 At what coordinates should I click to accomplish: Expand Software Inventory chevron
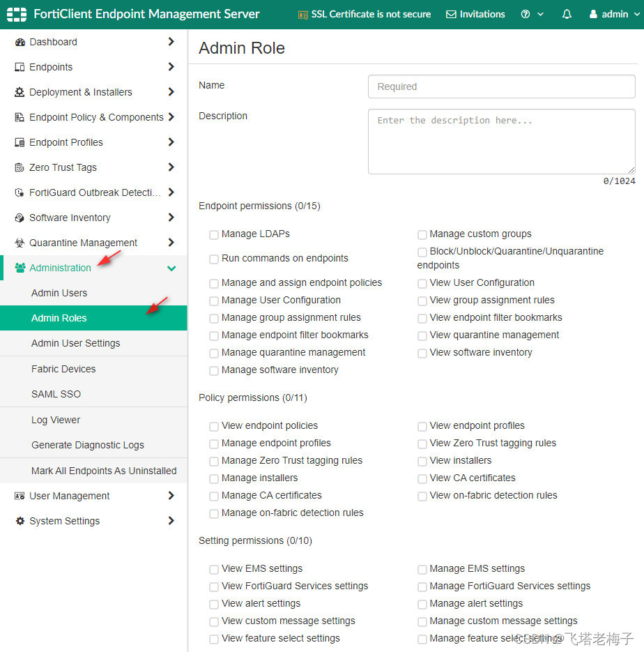coord(171,218)
